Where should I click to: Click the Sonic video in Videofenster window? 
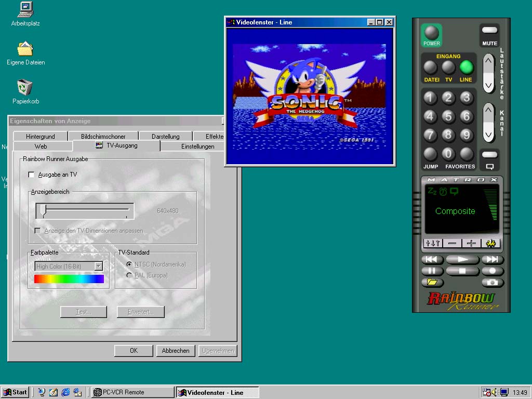coord(310,96)
